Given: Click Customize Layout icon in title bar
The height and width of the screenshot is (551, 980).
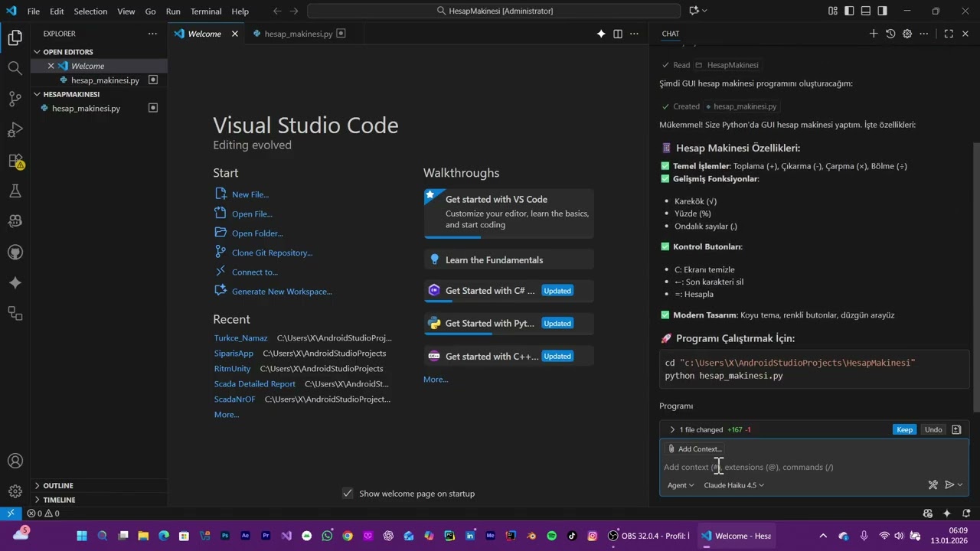Looking at the screenshot, I should point(833,11).
